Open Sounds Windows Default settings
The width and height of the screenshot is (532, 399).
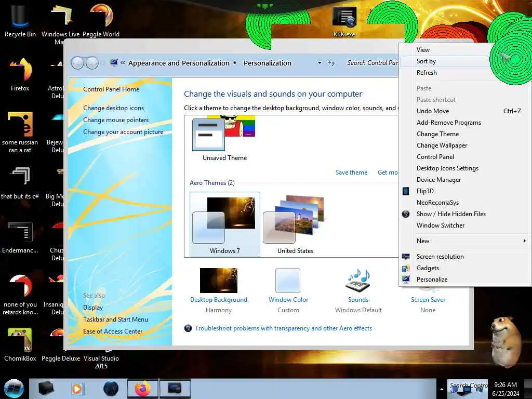point(358,290)
